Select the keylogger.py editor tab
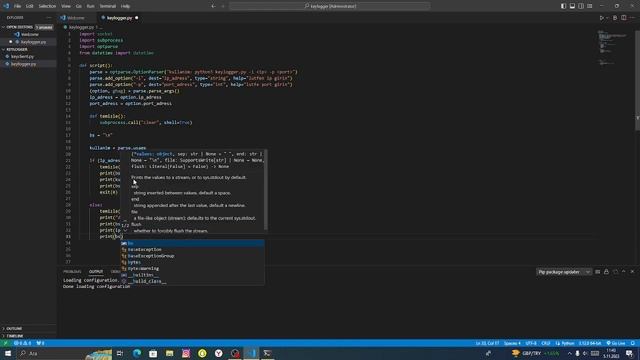 119,18
